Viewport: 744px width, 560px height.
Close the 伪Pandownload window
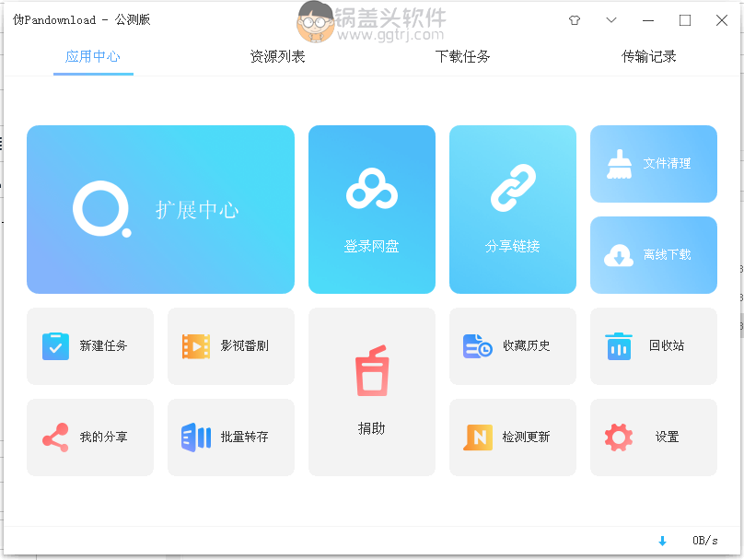click(x=722, y=20)
